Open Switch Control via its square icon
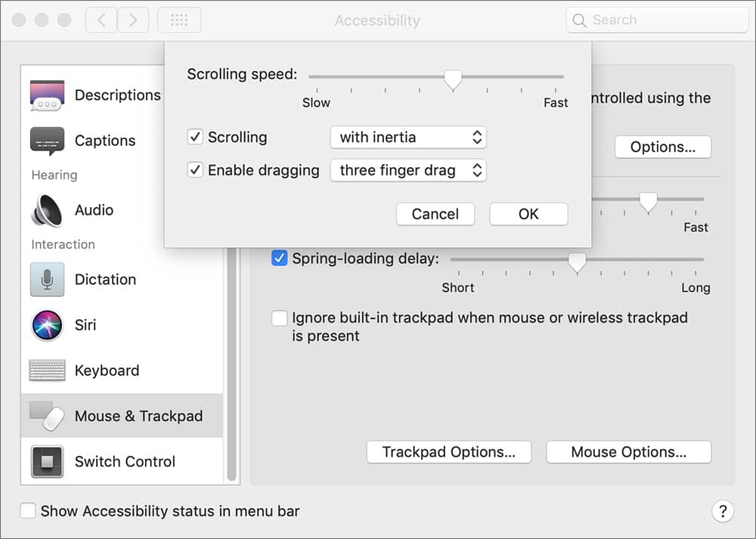756x539 pixels. 47,461
